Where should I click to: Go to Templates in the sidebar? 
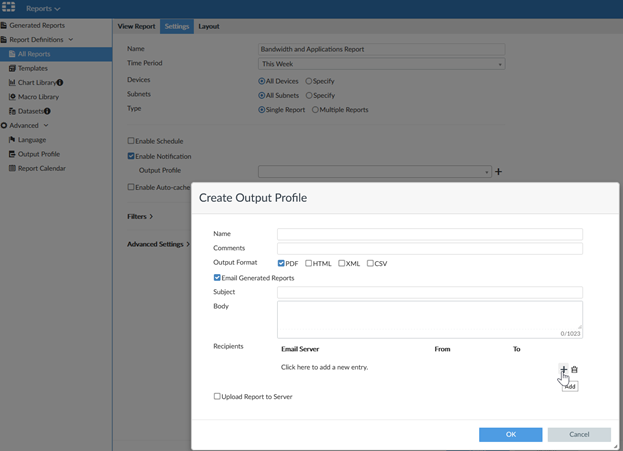pos(32,68)
